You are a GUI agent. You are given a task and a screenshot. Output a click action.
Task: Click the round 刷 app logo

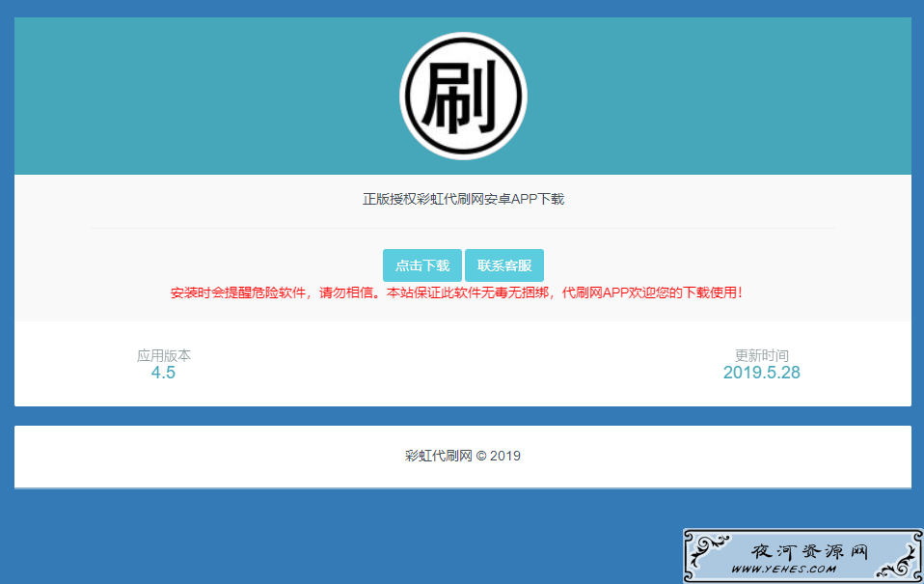pos(463,96)
